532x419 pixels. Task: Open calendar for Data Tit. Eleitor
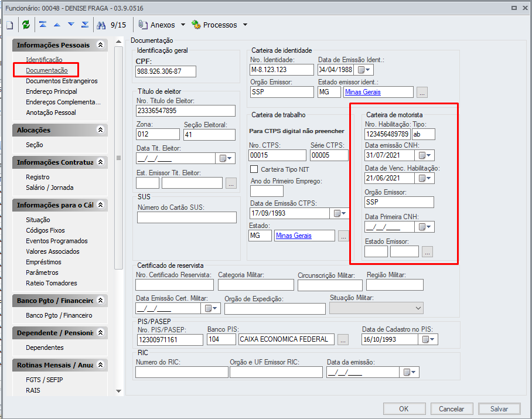[226, 158]
